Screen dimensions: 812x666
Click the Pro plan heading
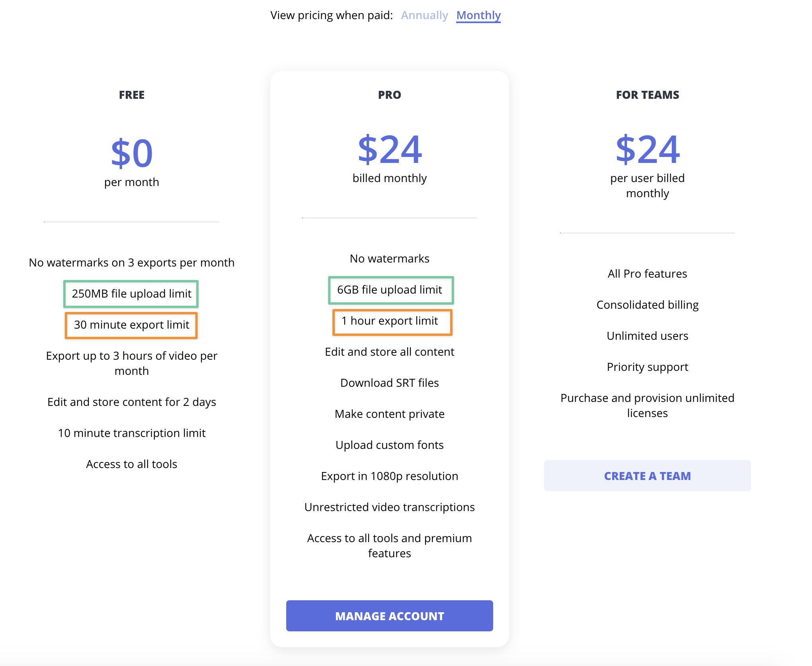tap(389, 95)
